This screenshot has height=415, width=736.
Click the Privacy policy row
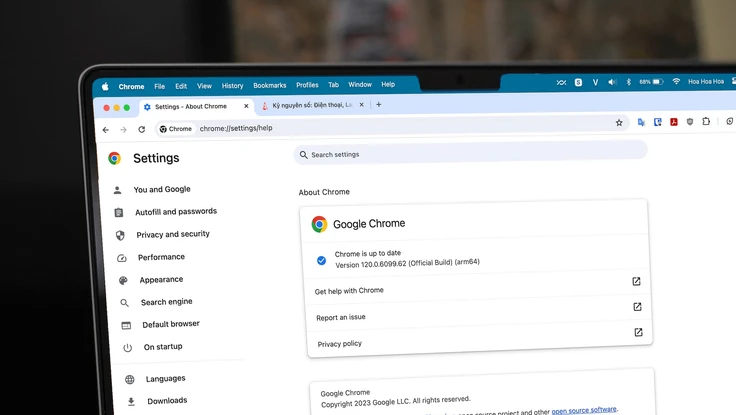point(479,338)
